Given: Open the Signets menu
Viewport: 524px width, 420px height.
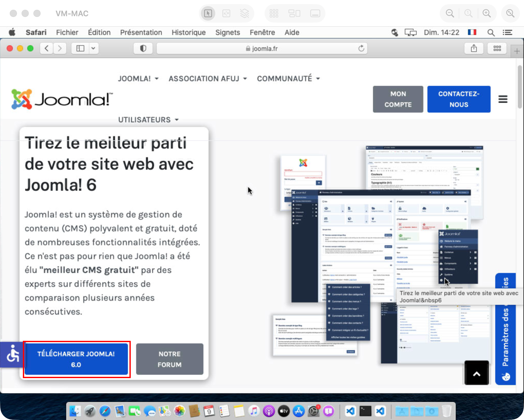Looking at the screenshot, I should (228, 33).
